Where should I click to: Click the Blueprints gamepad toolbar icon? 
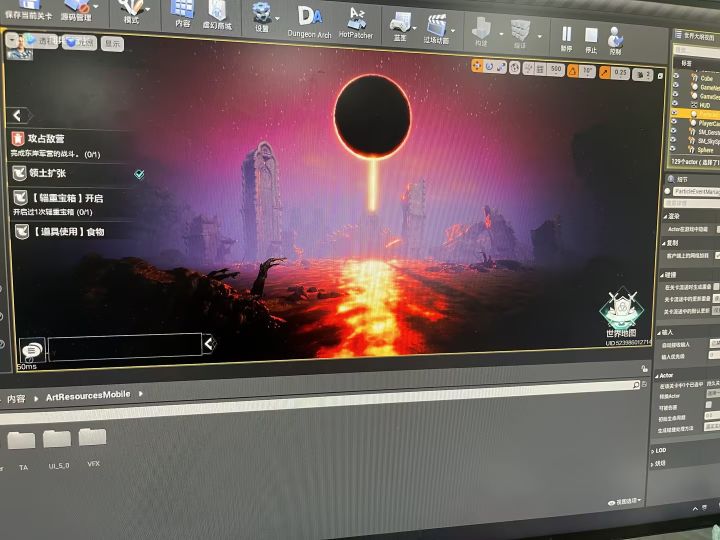pyautogui.click(x=400, y=24)
